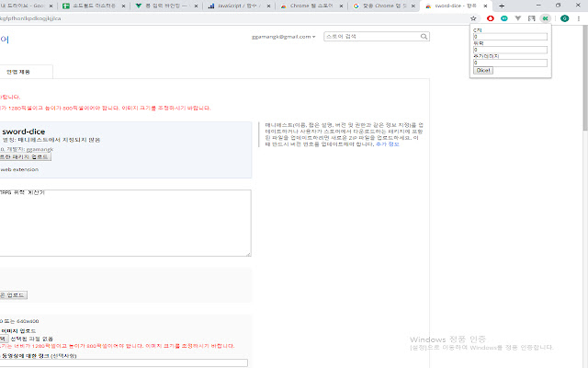Switch to the Chrome web store tab
Screen dimensions: 588x368
tap(311, 6)
